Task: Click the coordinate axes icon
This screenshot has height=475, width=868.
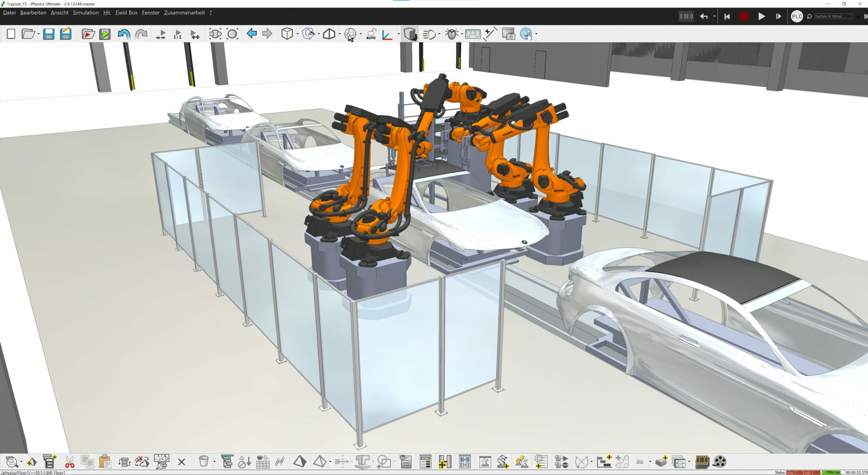Action: [x=387, y=34]
